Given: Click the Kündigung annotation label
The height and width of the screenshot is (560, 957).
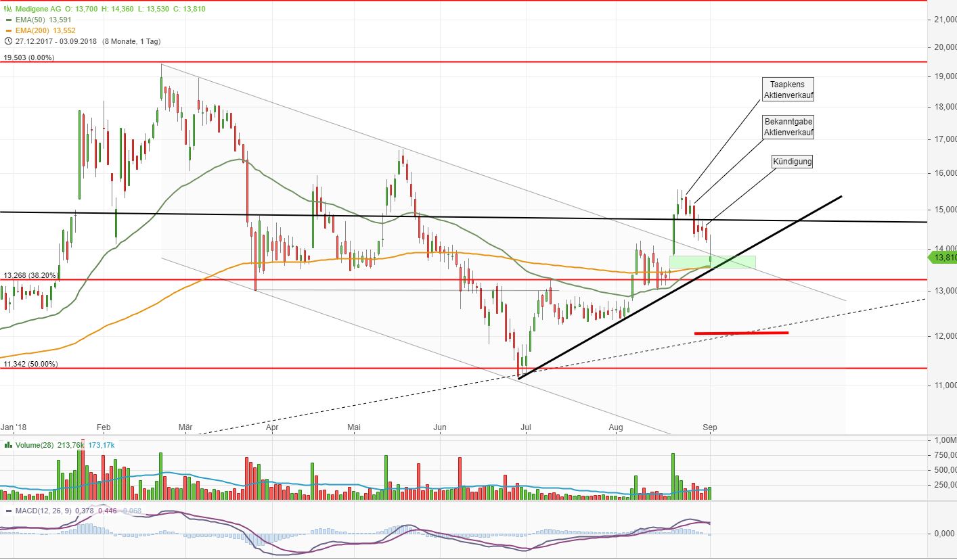Looking at the screenshot, I should (792, 161).
